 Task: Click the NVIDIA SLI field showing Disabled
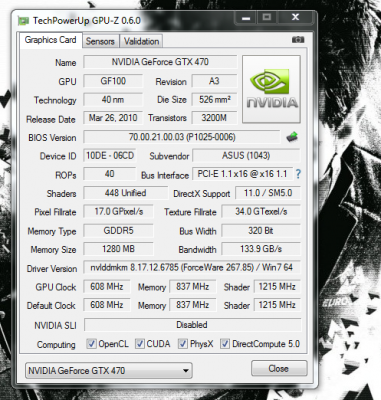coord(192,325)
